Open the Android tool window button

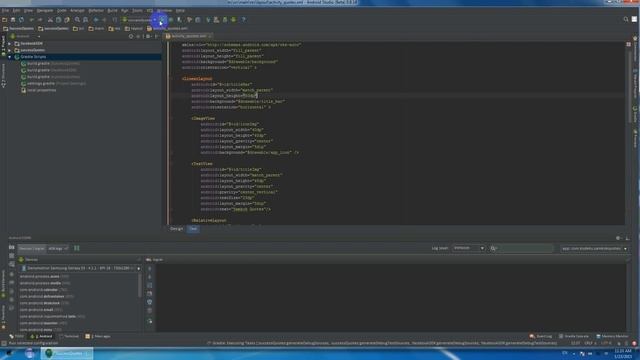[41, 337]
